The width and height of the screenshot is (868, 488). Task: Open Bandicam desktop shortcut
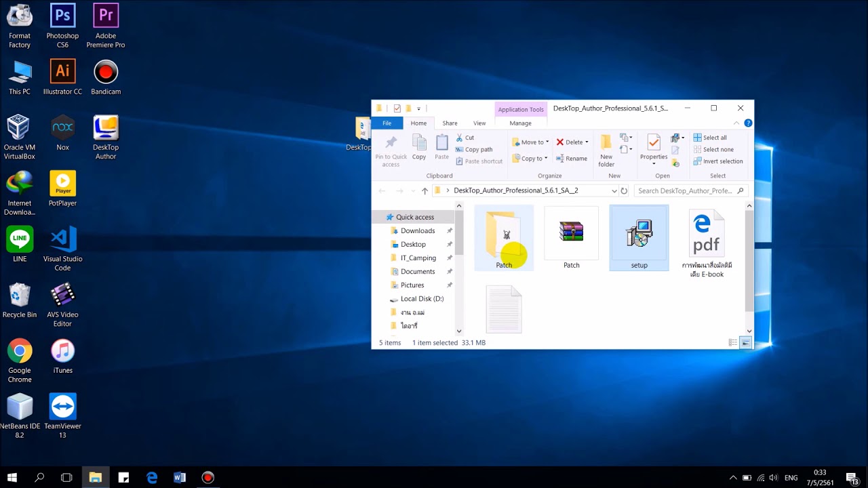point(106,77)
